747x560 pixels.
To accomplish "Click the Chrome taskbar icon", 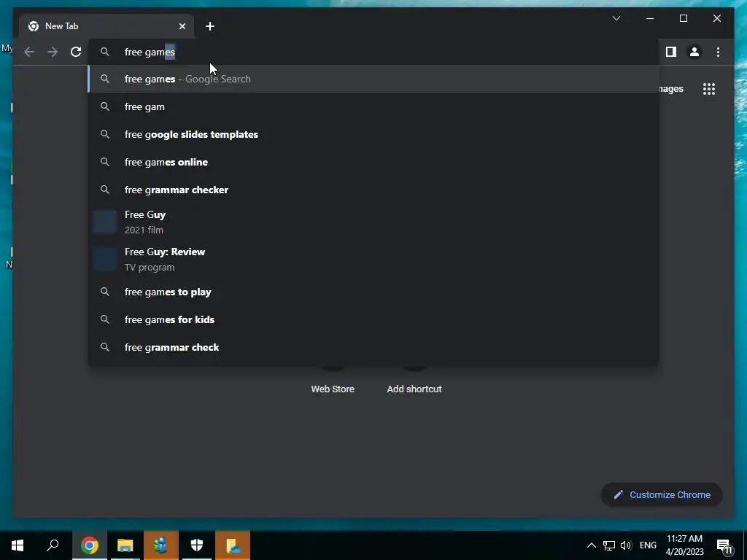I will coord(90,545).
